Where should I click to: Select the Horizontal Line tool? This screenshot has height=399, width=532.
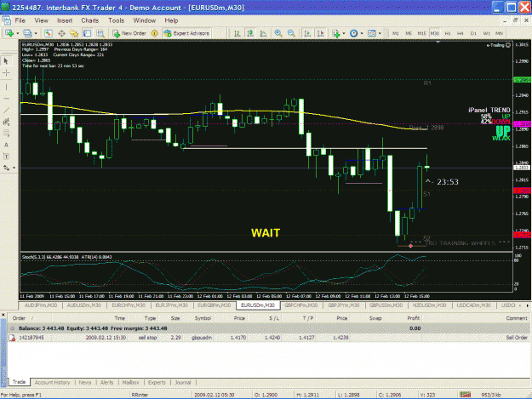point(6,99)
